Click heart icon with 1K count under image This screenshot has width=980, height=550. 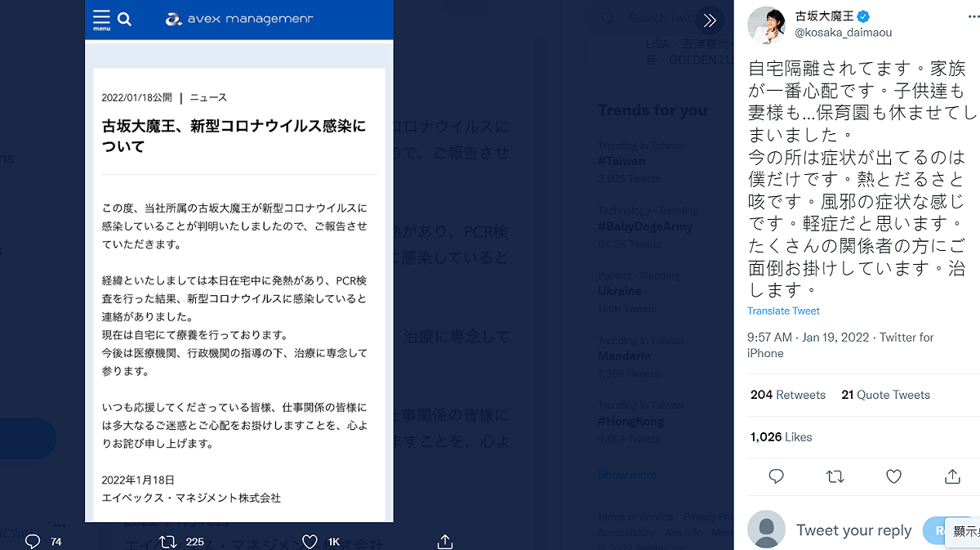(x=310, y=541)
